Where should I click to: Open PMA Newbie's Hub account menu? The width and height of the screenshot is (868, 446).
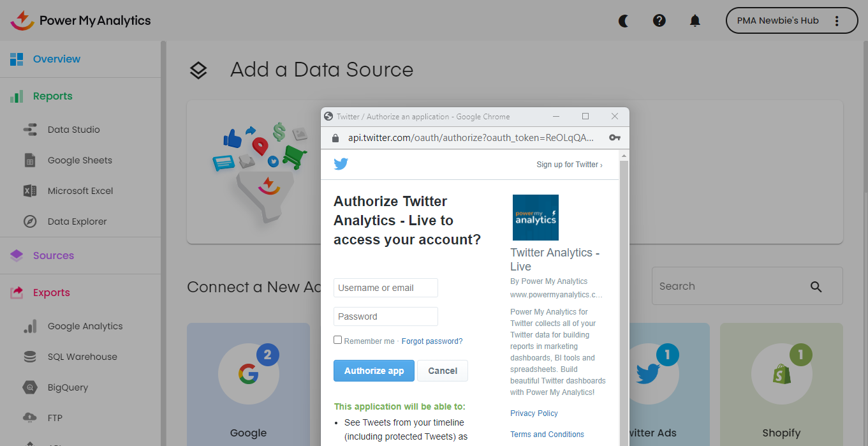(x=791, y=20)
